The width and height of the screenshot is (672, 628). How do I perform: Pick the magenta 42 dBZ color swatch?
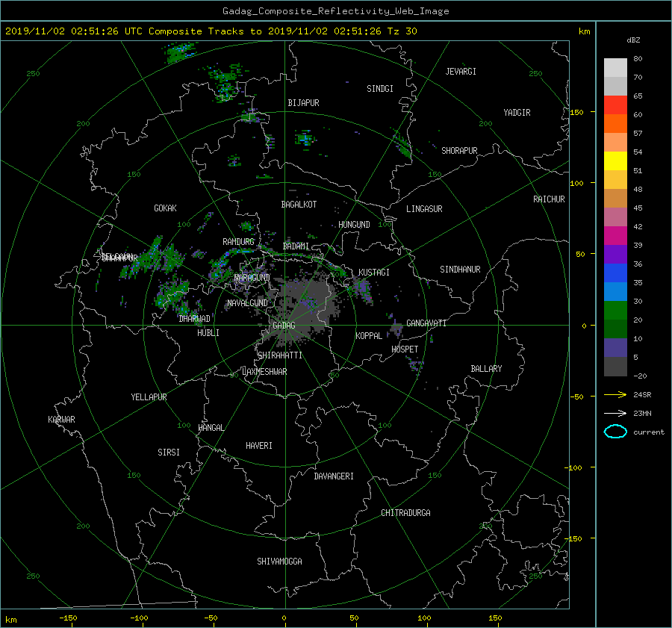[615, 235]
